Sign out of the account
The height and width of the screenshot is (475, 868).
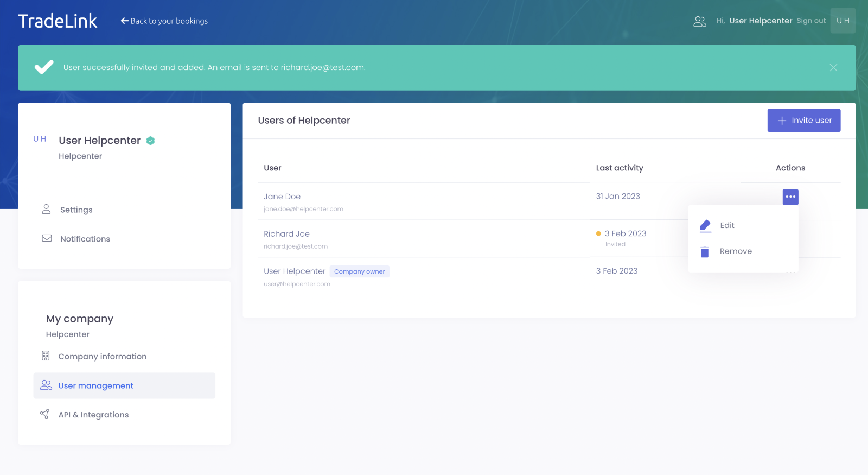811,21
